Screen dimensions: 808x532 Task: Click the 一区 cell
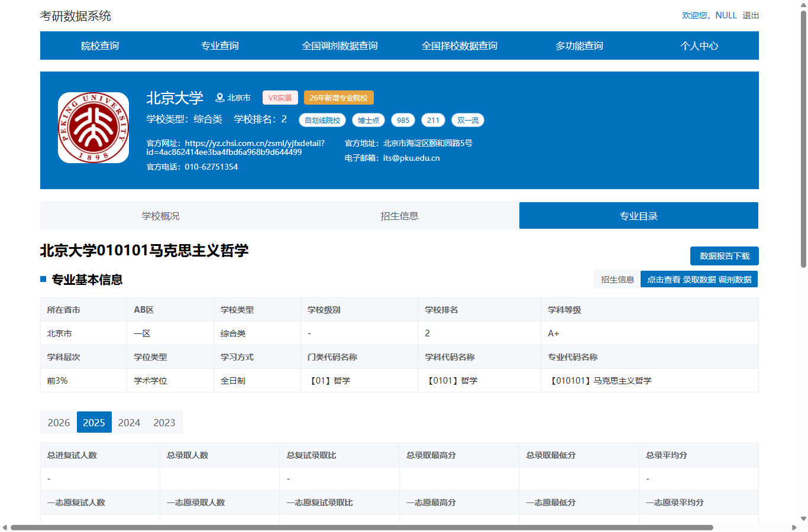[170, 333]
